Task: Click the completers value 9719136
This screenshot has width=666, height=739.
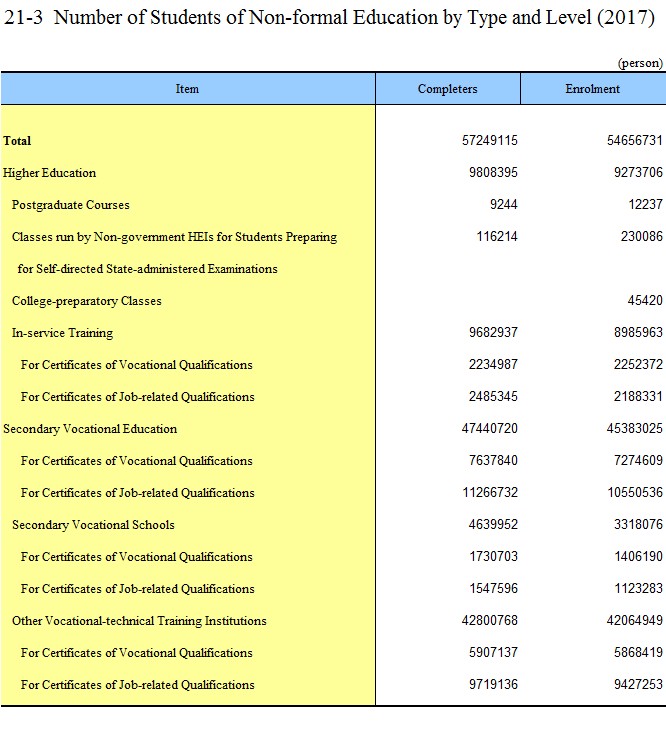Action: (493, 685)
